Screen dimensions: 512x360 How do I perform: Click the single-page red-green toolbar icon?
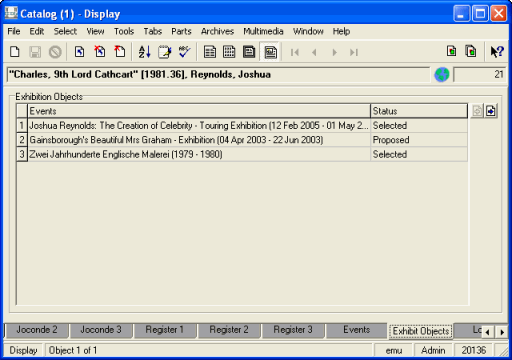coord(452,51)
